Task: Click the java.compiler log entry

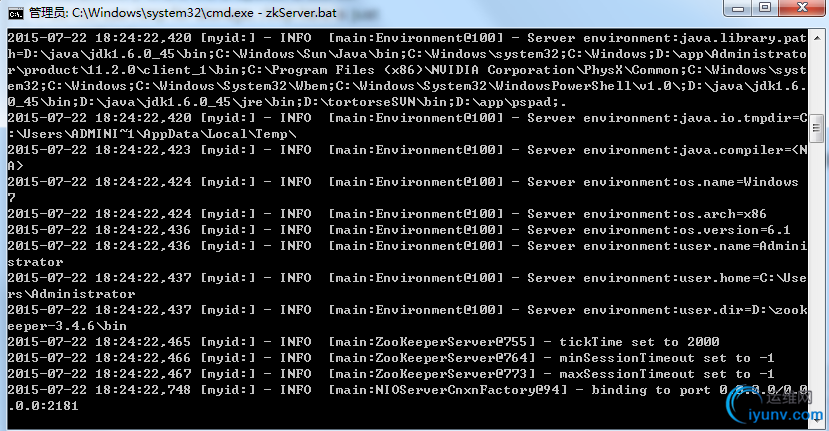Action: tap(407, 150)
